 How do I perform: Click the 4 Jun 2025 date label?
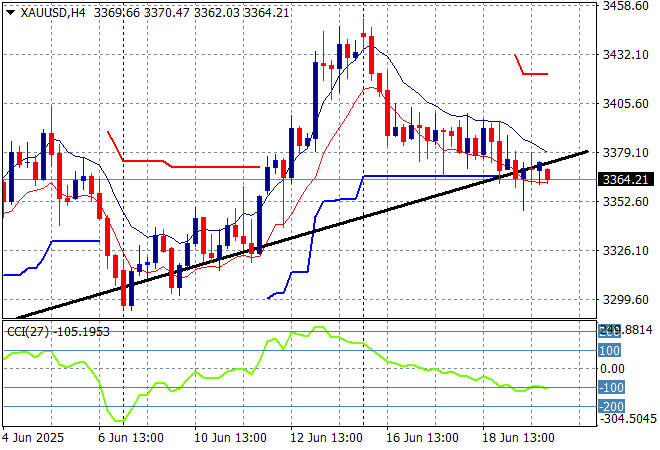[33, 437]
